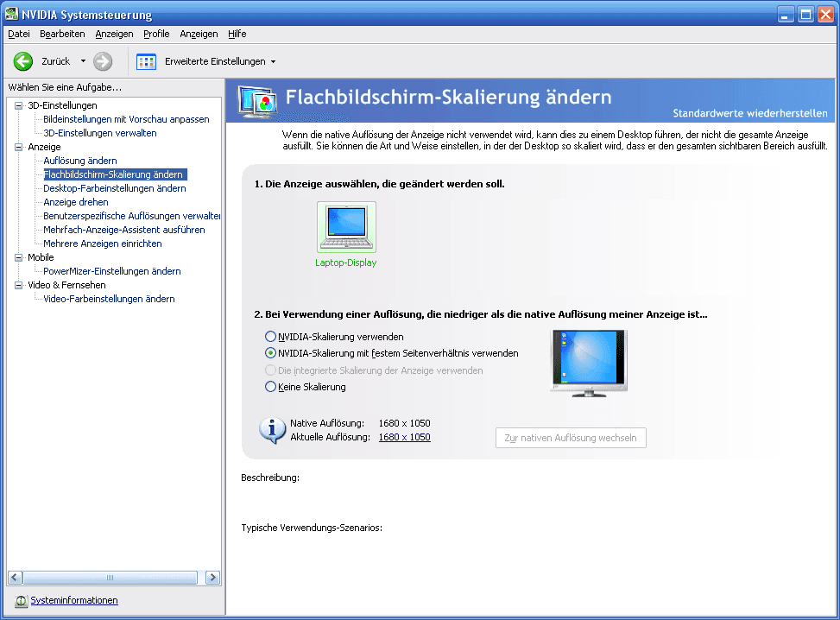This screenshot has width=840, height=620.
Task: Minimize the NVIDIA Systemsteuerung window
Action: tap(786, 14)
